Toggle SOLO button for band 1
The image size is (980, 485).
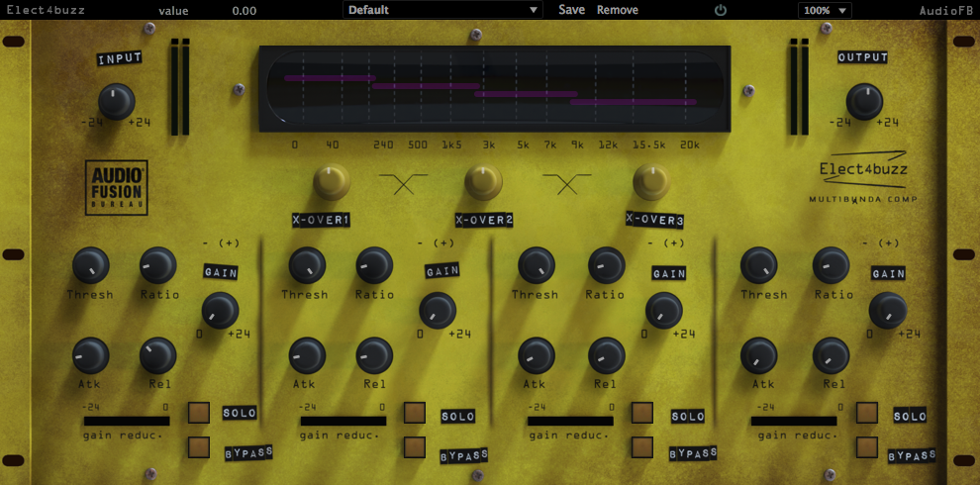(x=199, y=413)
